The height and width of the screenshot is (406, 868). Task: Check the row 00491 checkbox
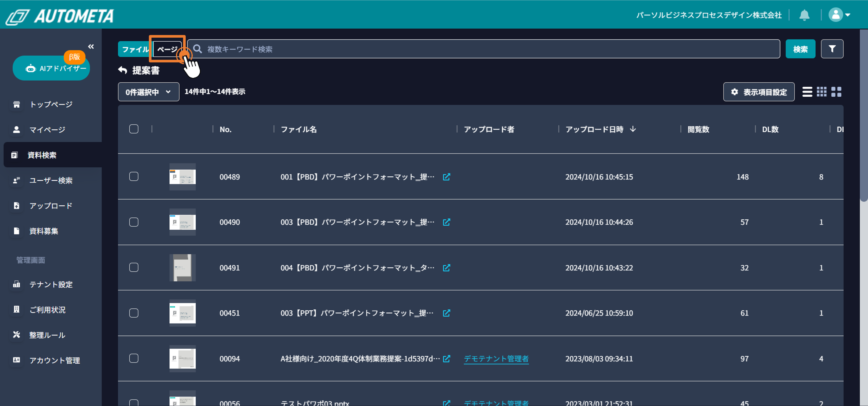[x=134, y=268]
